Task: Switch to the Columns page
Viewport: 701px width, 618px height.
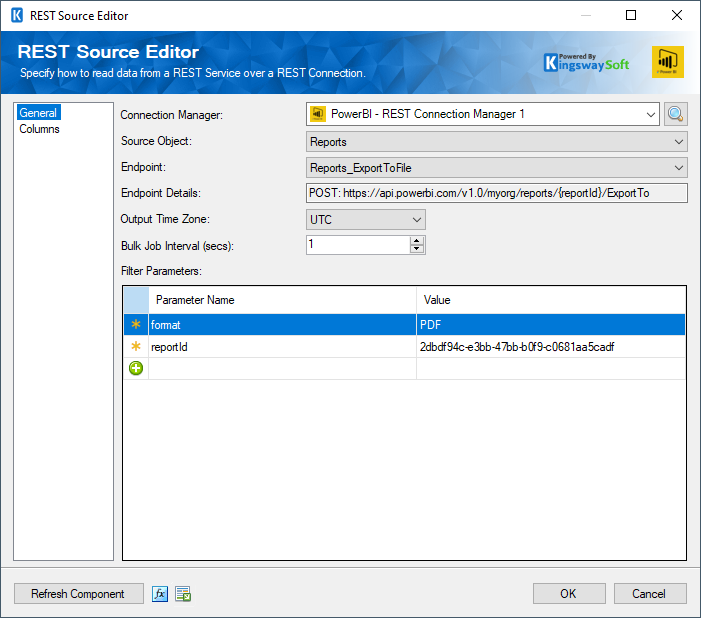Action: (x=39, y=129)
